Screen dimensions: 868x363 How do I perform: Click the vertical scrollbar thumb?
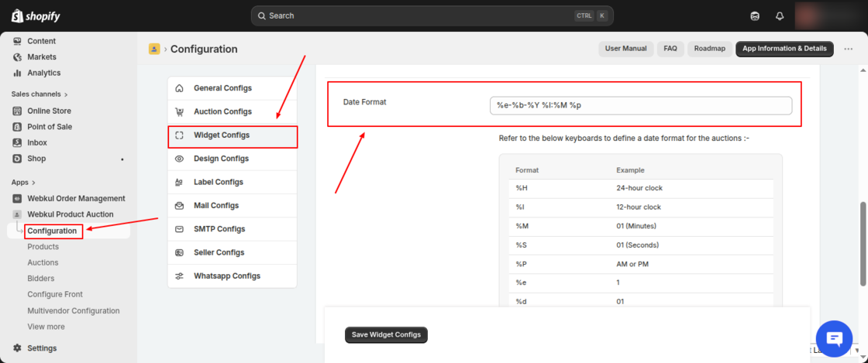click(x=863, y=244)
